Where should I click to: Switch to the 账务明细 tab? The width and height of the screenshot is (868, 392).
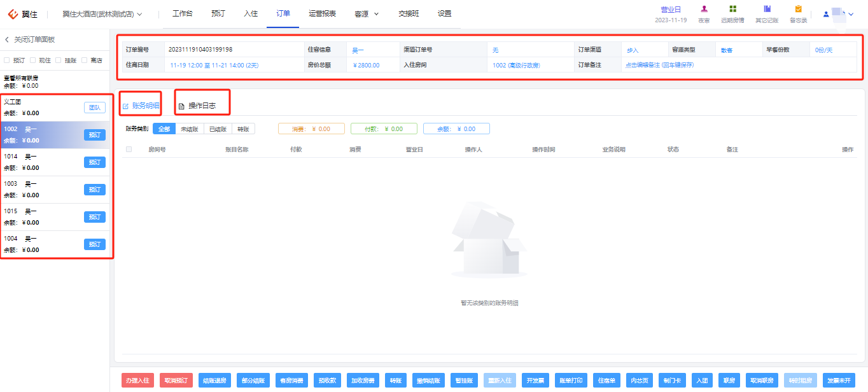click(145, 106)
